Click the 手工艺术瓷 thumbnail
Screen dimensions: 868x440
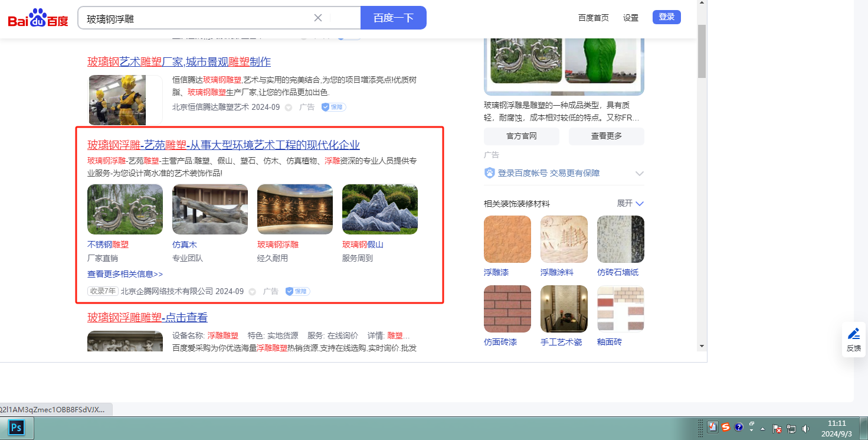pos(564,309)
